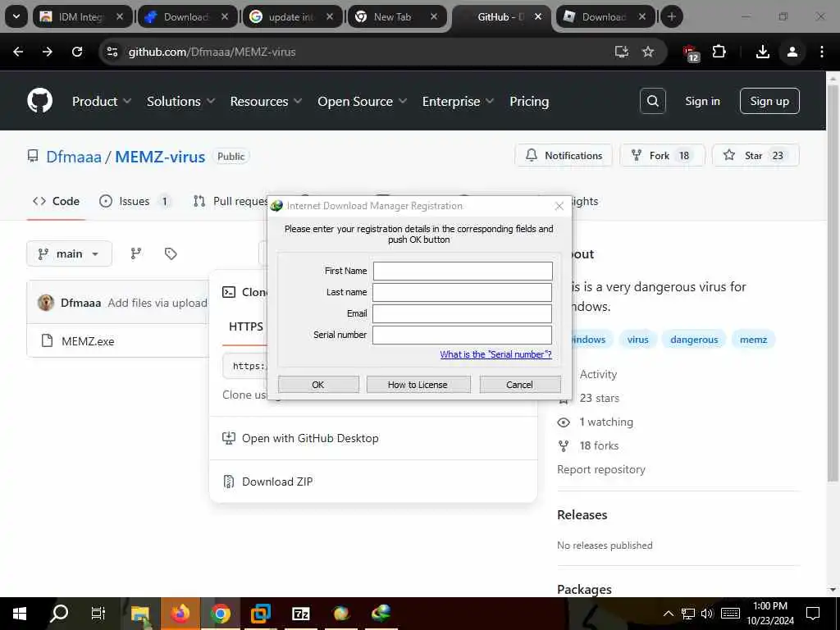This screenshot has height=630, width=840.
Task: Switch to the Code tab
Action: (56, 201)
